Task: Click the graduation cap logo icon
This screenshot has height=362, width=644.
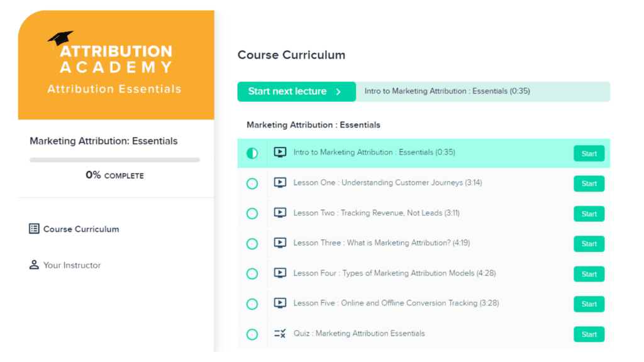Action: (60, 38)
